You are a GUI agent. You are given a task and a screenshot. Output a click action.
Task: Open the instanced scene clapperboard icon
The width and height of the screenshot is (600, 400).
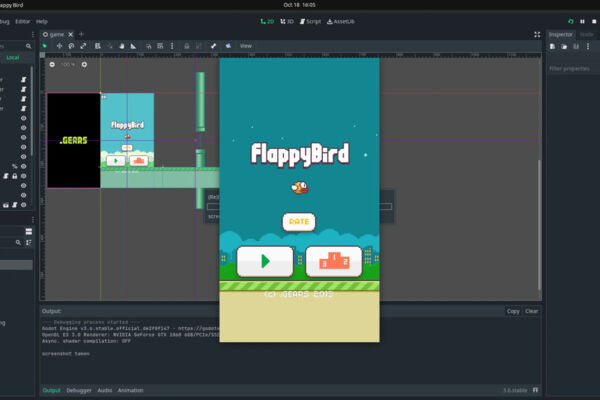[x=6, y=205]
